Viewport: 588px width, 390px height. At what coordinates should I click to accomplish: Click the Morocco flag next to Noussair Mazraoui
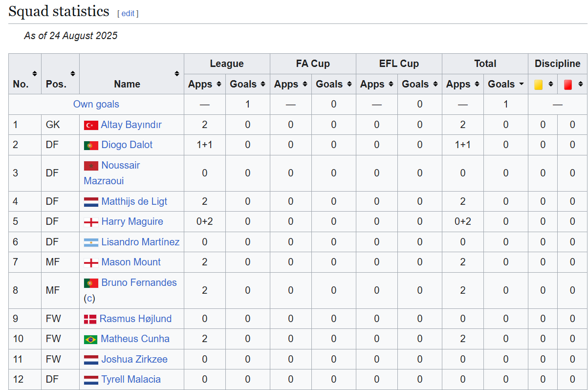pos(91,166)
